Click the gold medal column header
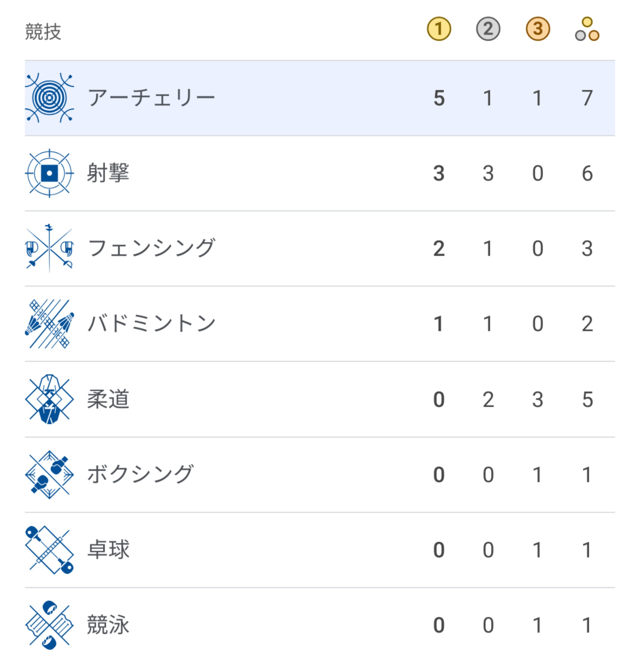Viewport: 640px width, 672px height. 439,29
